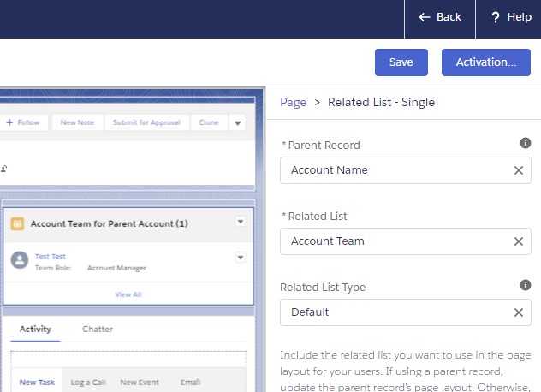Click the Page breadcrumb link
Screen dimensions: 541x392
293,102
